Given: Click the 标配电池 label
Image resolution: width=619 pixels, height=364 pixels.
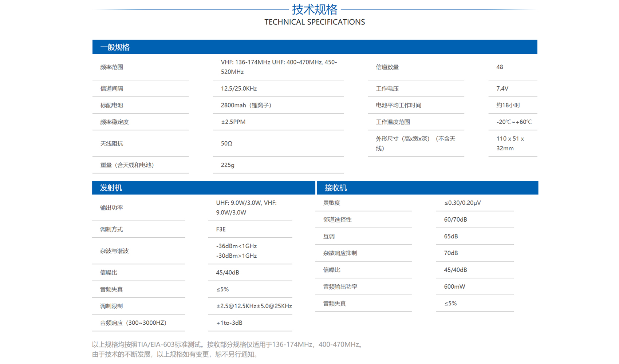Looking at the screenshot, I should click(112, 105).
